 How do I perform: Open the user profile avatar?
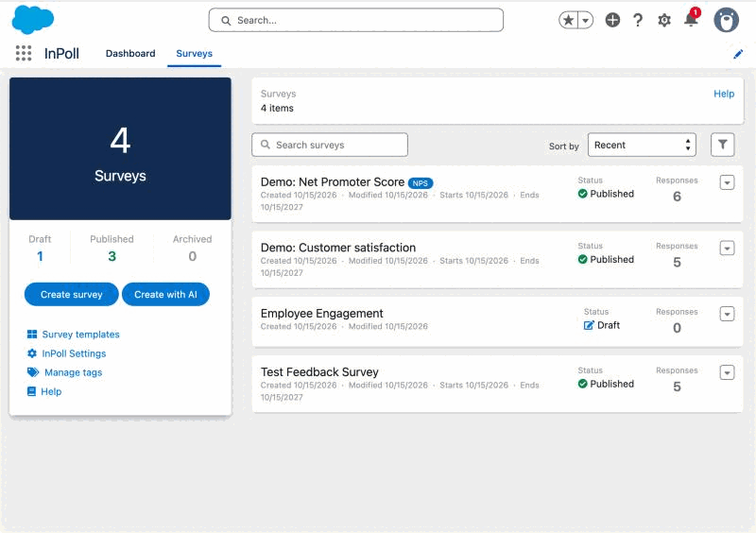point(726,20)
